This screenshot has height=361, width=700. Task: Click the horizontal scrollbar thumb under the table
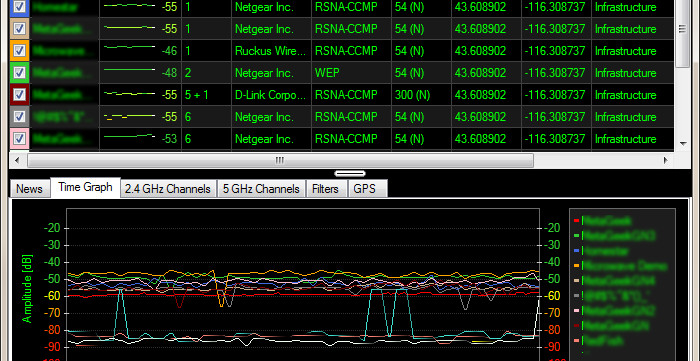pos(280,160)
